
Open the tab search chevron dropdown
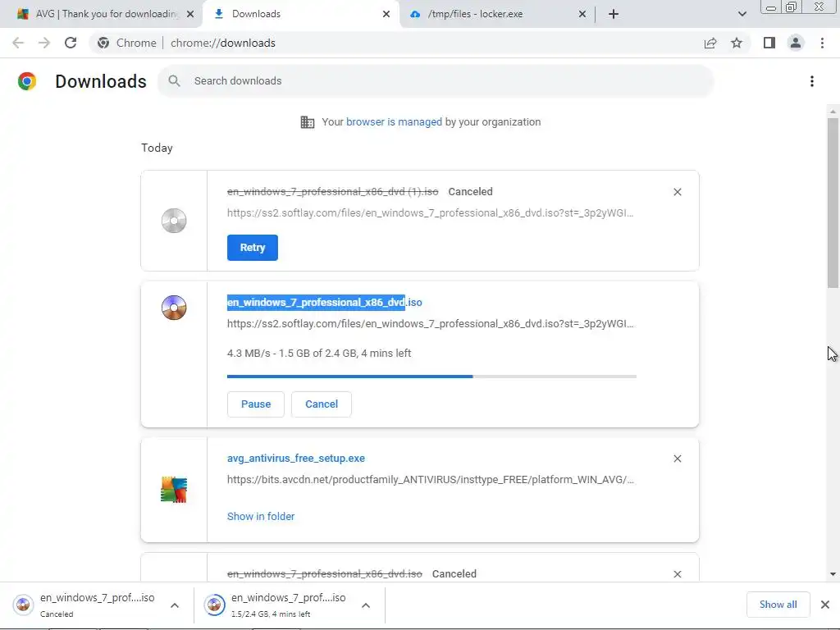click(742, 14)
